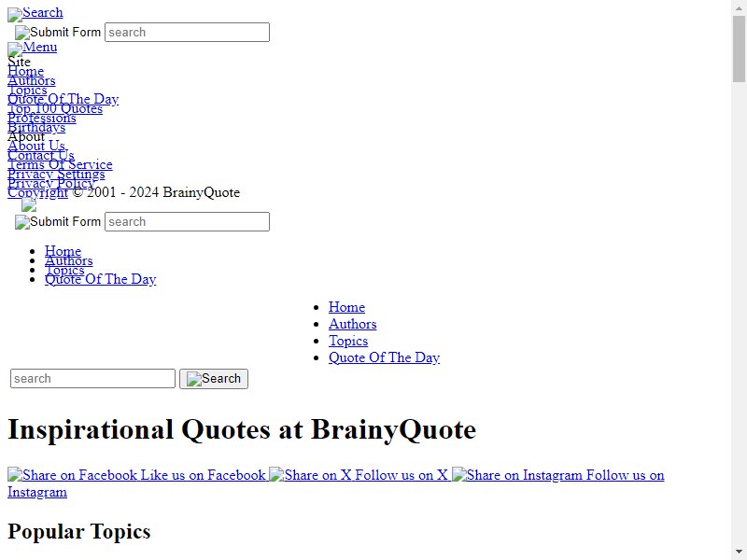Click the unlabeled broken image under the Copyright link

(x=29, y=204)
